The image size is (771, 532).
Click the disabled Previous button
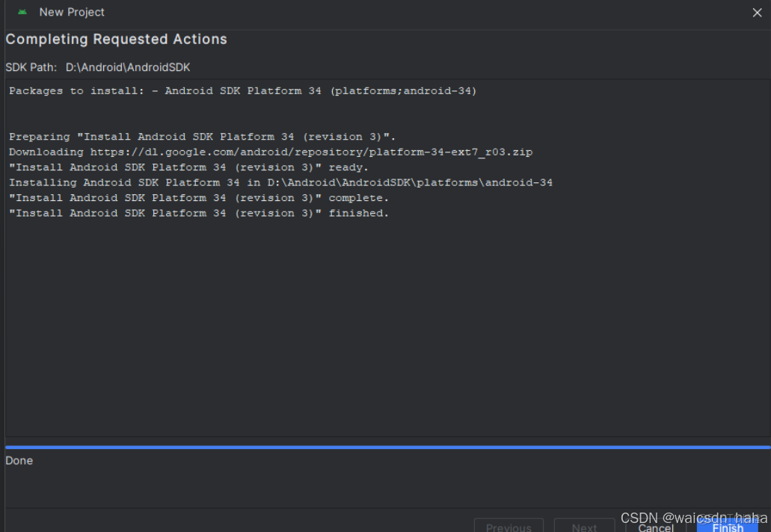(509, 526)
